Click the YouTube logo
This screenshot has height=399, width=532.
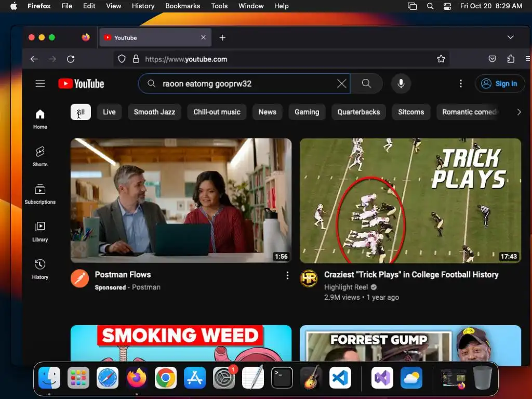pyautogui.click(x=81, y=84)
